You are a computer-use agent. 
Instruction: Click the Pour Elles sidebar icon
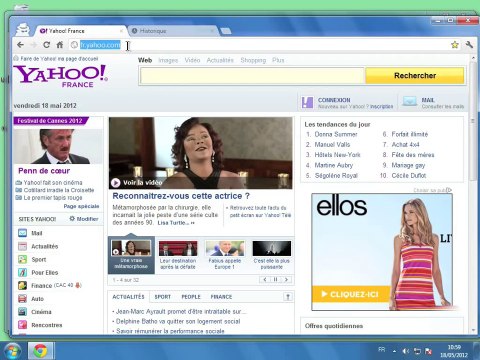tap(23, 272)
